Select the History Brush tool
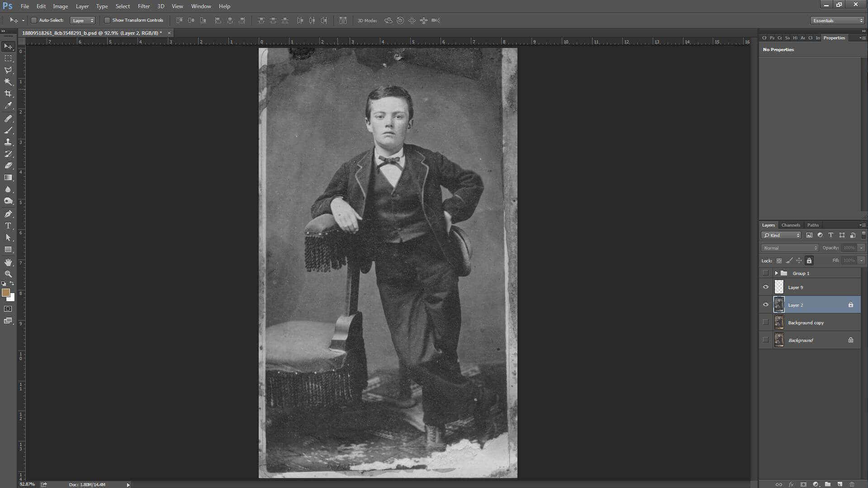868x488 pixels. click(x=8, y=154)
